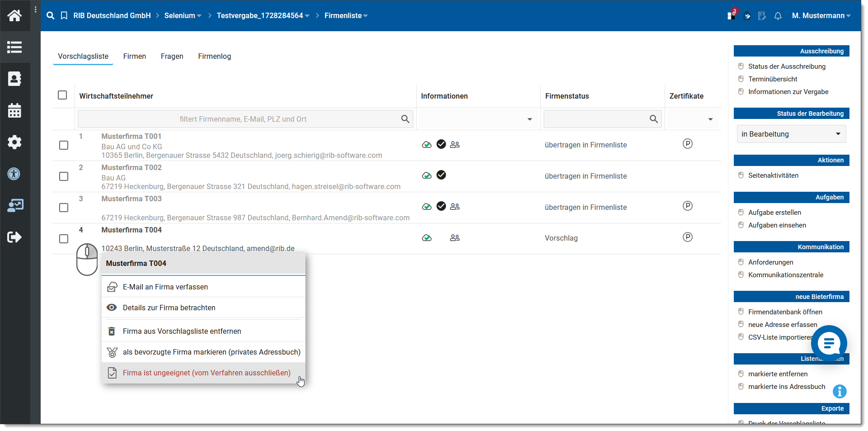Open the accessibility sidebar icon
The image size is (868, 431).
[x=14, y=174]
